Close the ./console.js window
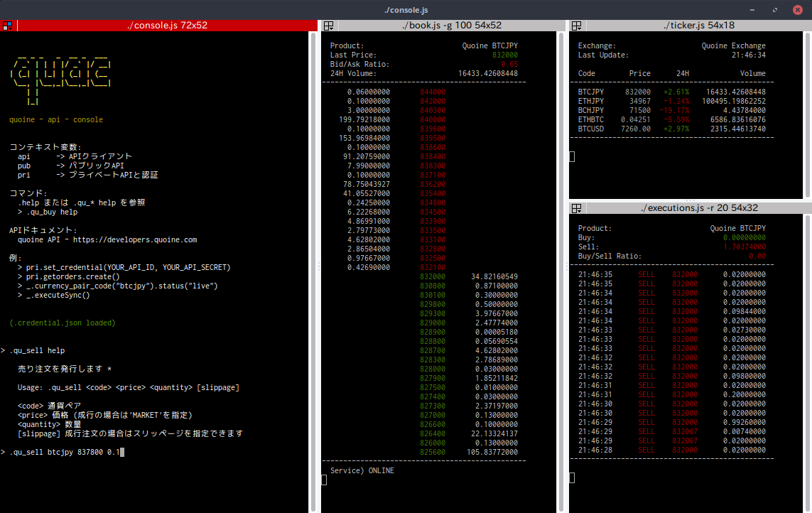Viewport: 812px width, 513px height. (798, 10)
